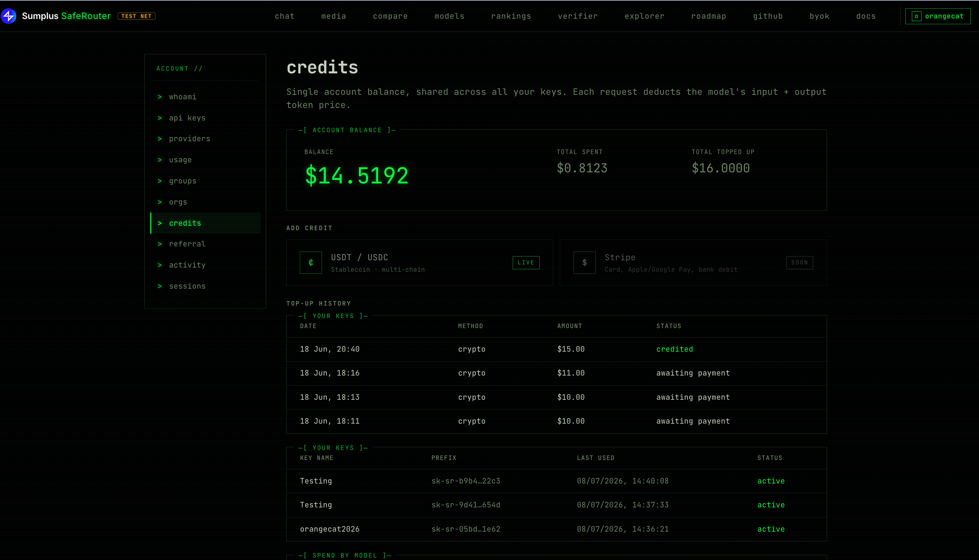The image size is (979, 560).
Task: Click the Stripe payment card
Action: coord(693,263)
